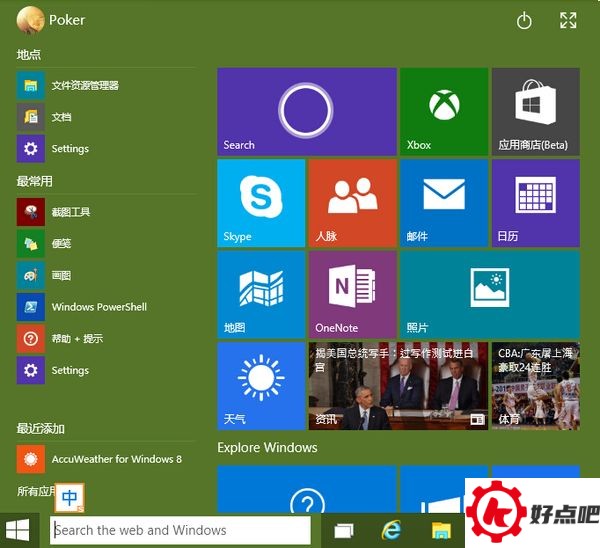Expand Start menu to full screen
The height and width of the screenshot is (548, 600).
[568, 20]
